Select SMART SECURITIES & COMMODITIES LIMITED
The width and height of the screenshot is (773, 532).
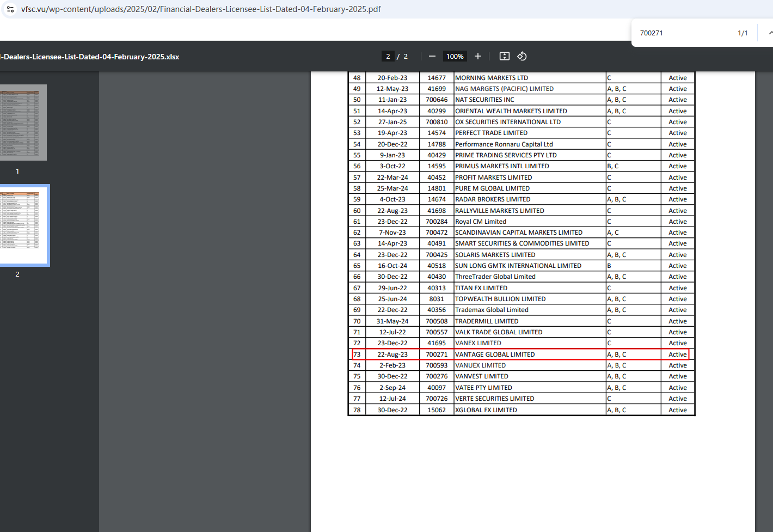[522, 243]
